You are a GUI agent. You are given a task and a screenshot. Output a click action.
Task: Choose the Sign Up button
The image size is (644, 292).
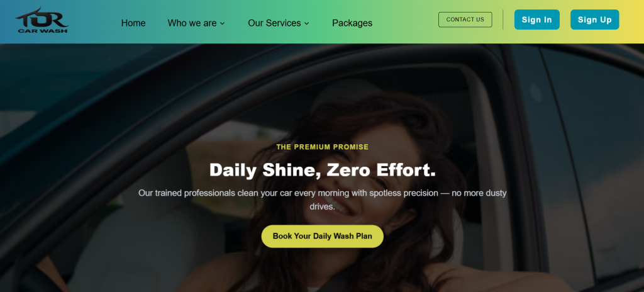594,20
